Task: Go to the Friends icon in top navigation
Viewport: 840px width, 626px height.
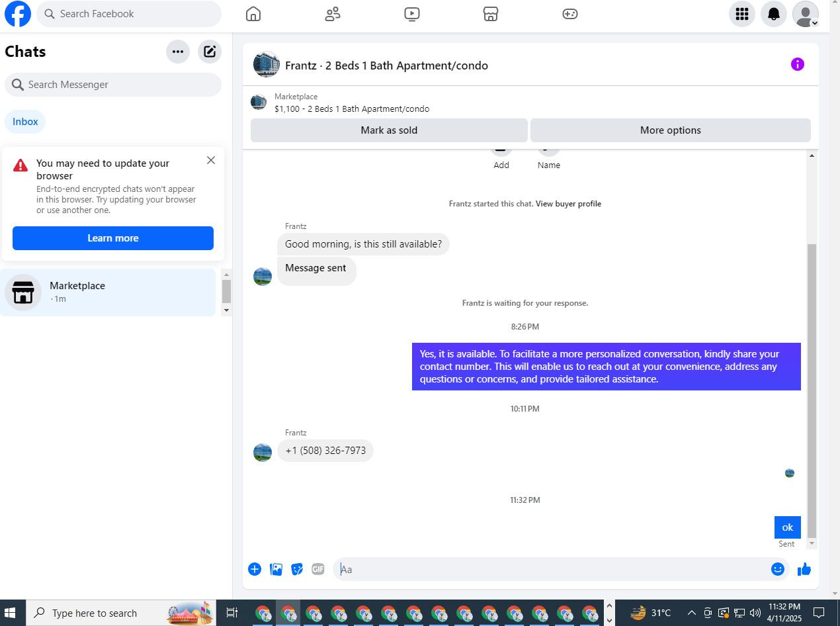Action: 333,14
